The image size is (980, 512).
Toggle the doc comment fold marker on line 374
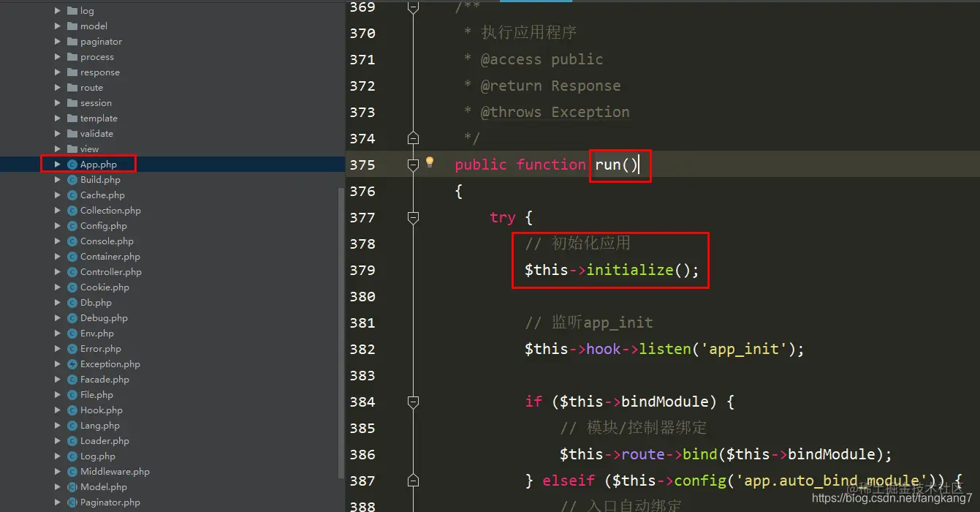click(x=413, y=138)
